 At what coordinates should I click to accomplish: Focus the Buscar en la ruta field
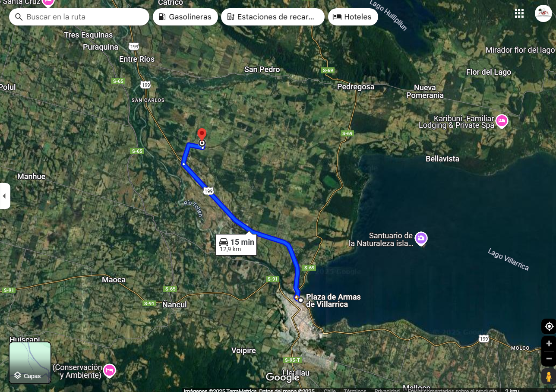[x=79, y=17]
